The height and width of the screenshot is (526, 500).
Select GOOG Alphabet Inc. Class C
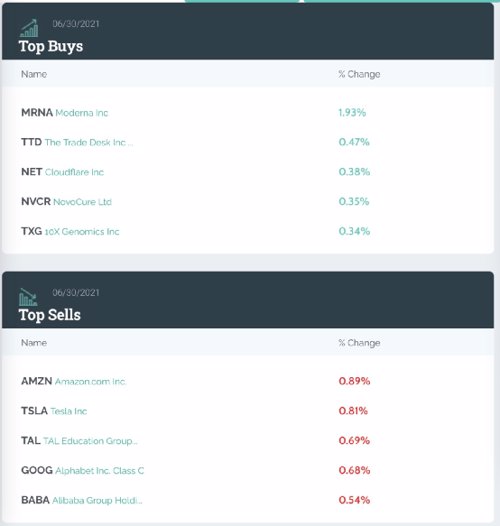point(83,470)
